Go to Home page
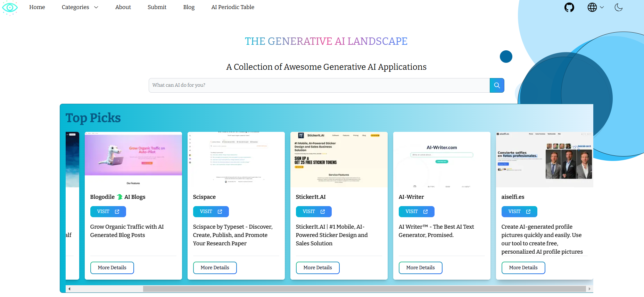Image resolution: width=644 pixels, height=297 pixels. click(37, 7)
